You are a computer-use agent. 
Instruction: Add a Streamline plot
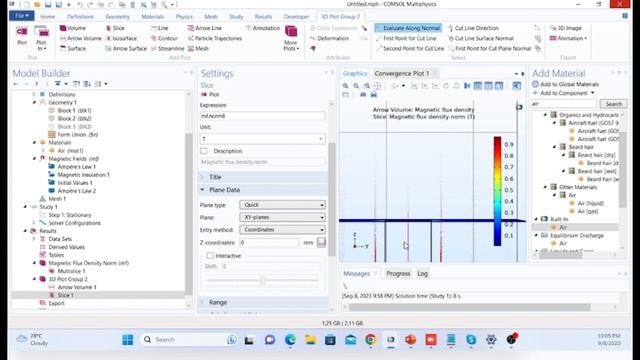click(167, 49)
